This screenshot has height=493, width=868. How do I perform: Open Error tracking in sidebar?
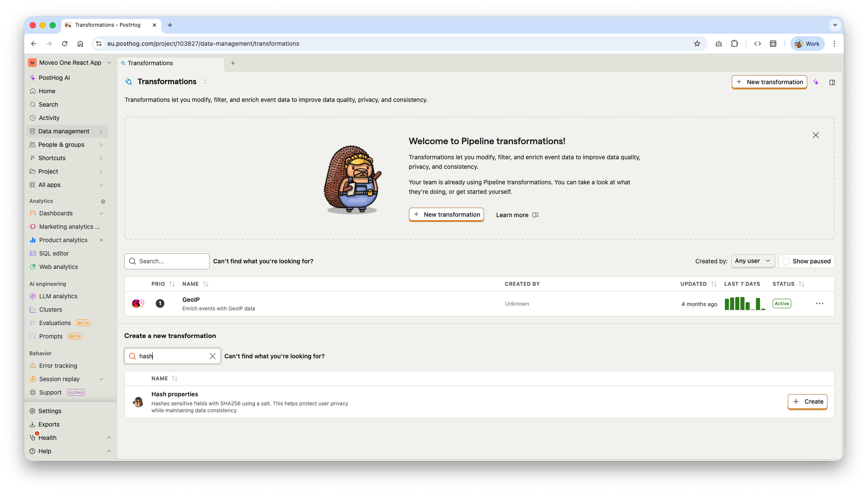pos(58,366)
